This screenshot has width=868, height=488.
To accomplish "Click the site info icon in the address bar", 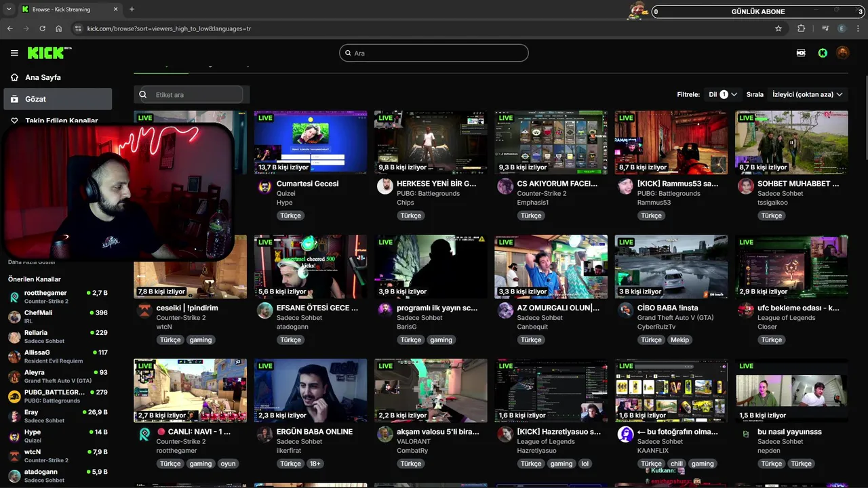I will click(78, 28).
